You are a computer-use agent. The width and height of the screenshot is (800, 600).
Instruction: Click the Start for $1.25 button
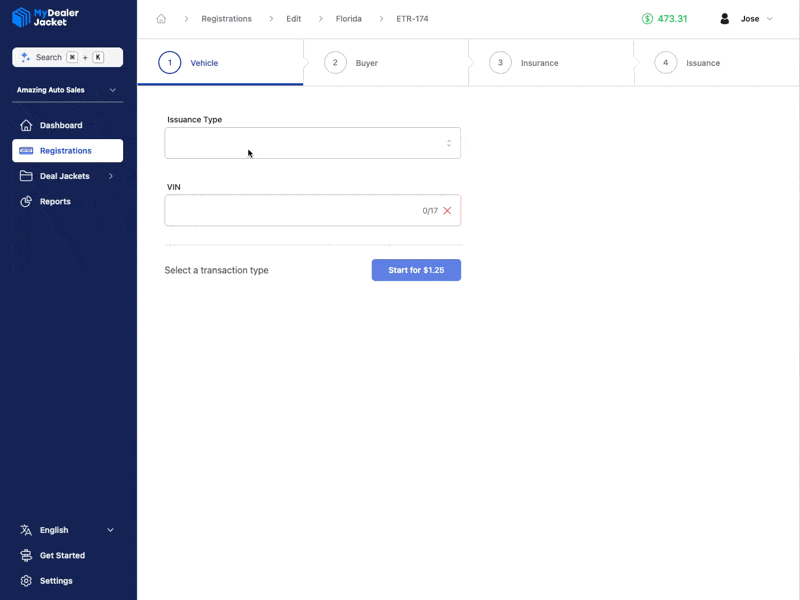[x=416, y=270]
